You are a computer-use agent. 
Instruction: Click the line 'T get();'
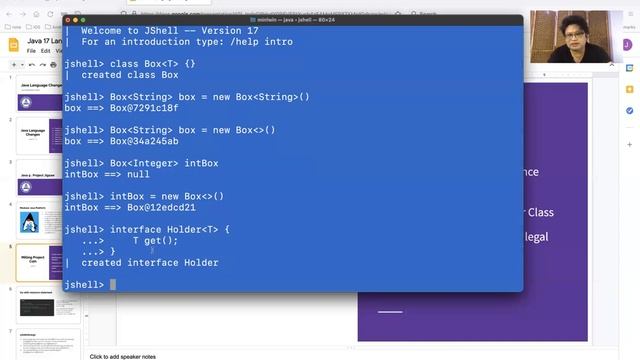(155, 240)
